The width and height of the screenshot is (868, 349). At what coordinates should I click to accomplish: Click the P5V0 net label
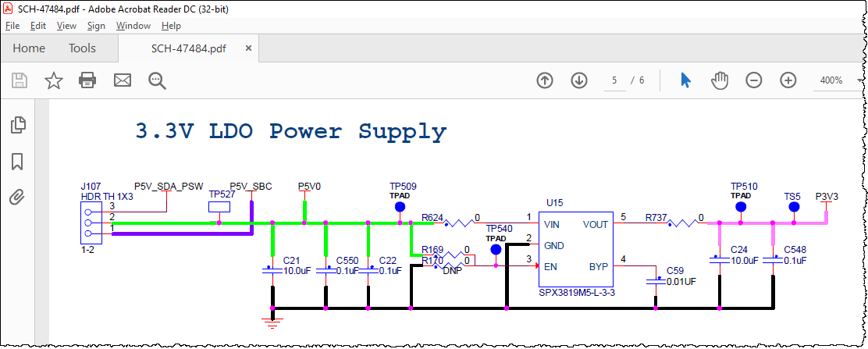309,186
